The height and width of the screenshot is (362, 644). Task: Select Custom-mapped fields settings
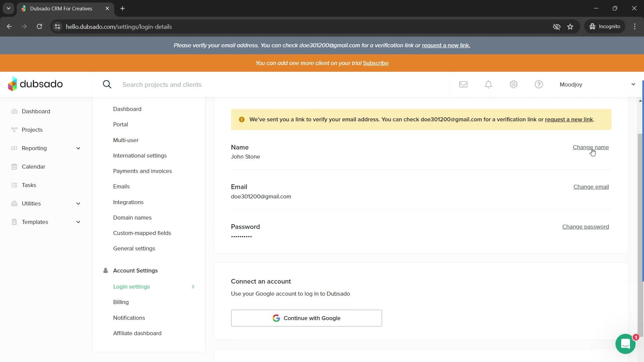(x=142, y=233)
